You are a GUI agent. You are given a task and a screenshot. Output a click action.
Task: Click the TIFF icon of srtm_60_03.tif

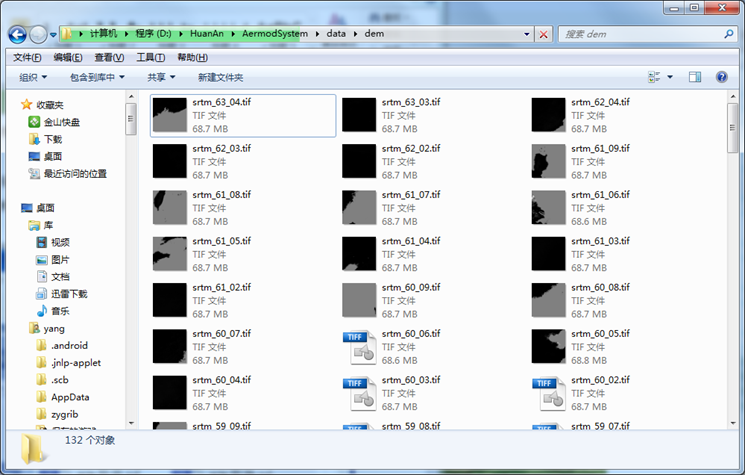359,392
